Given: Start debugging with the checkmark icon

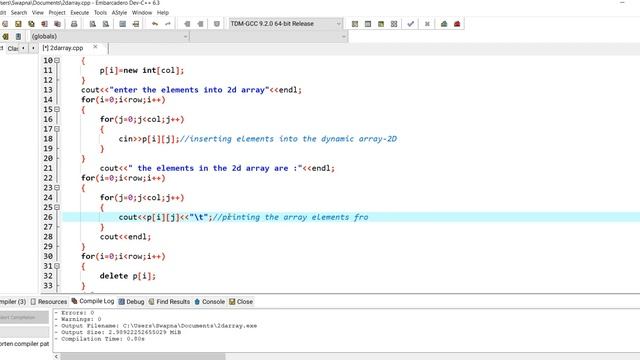Looking at the screenshot, I should (411, 24).
